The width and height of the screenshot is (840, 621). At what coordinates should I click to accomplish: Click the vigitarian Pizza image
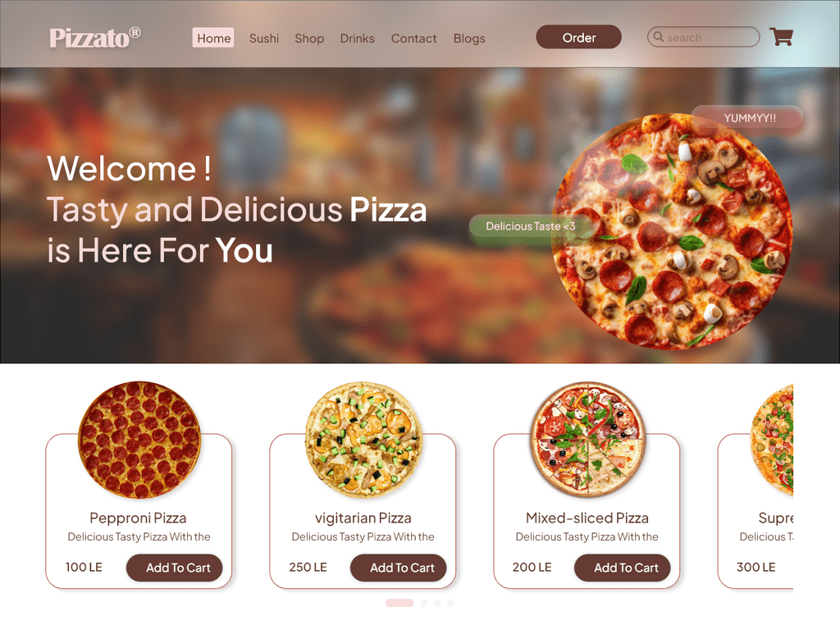tap(363, 440)
